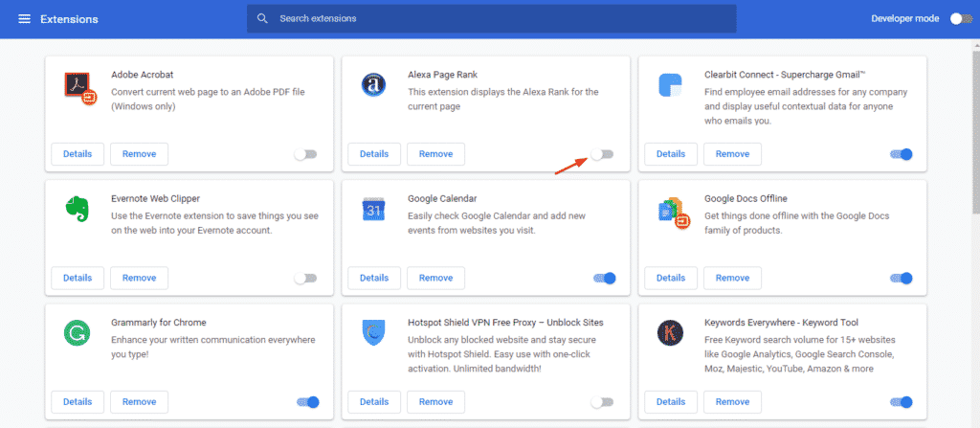This screenshot has width=980, height=428.
Task: Remove Evernote Web Clipper
Action: [x=139, y=278]
